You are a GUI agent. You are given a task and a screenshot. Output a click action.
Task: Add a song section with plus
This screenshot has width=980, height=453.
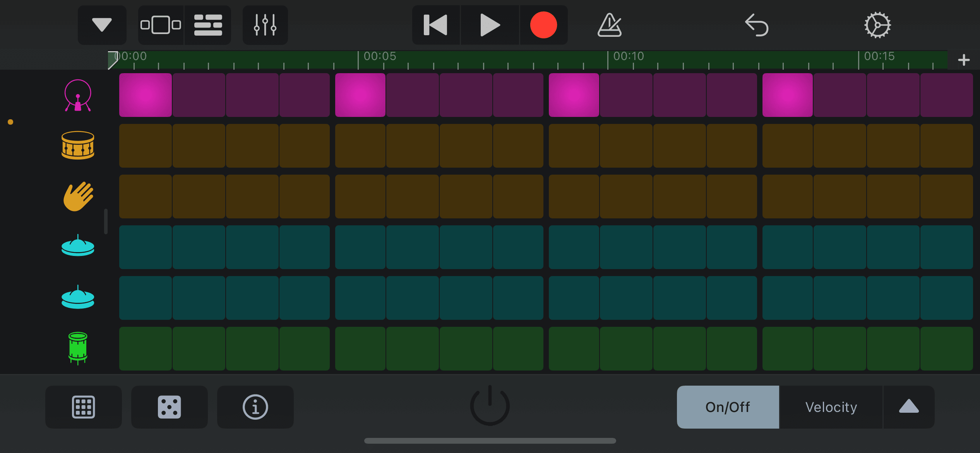[x=964, y=60]
